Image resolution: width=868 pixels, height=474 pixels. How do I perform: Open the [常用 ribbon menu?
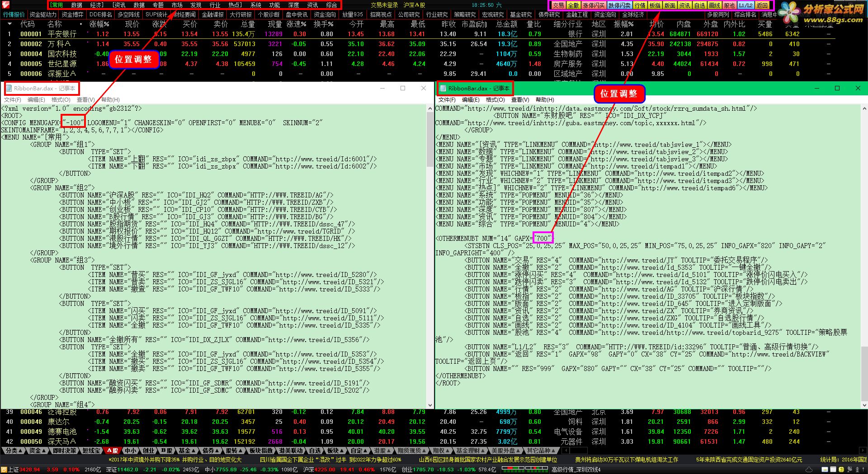point(56,5)
